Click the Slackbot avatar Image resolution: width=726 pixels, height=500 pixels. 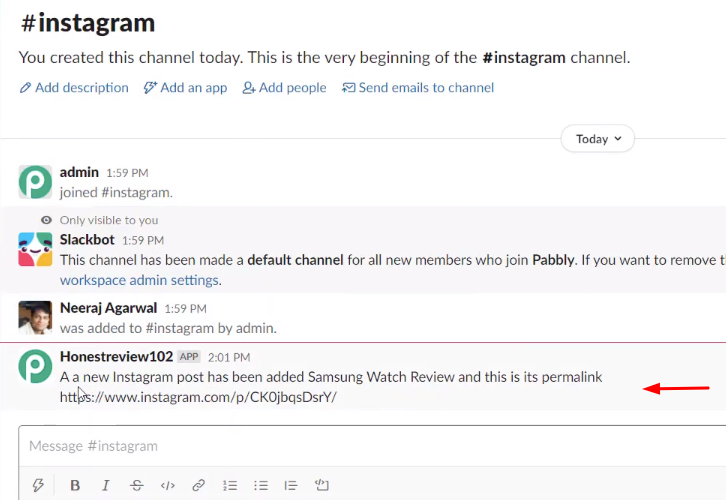point(35,249)
